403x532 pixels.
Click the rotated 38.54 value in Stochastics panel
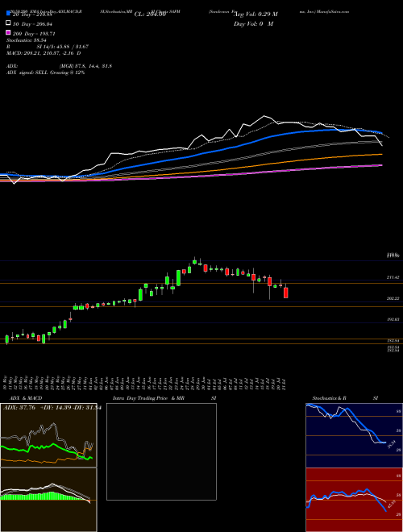[x=391, y=444]
